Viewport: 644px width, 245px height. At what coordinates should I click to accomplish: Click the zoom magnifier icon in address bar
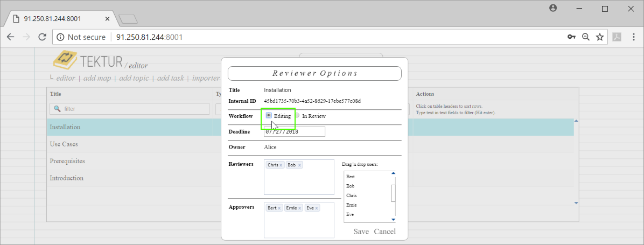click(585, 37)
